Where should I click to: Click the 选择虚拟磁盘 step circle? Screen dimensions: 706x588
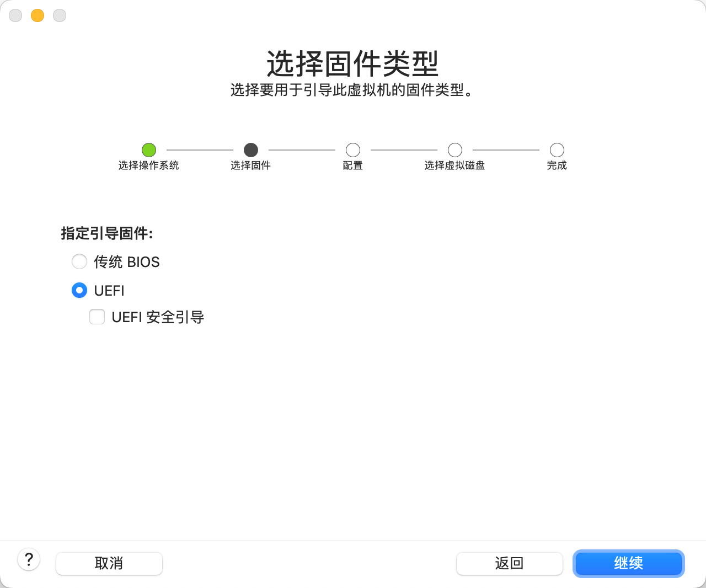pos(455,150)
